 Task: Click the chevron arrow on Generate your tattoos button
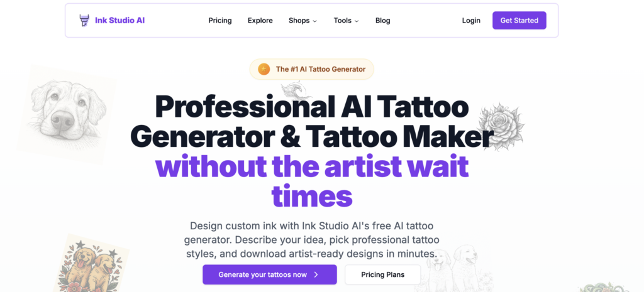[316, 275]
